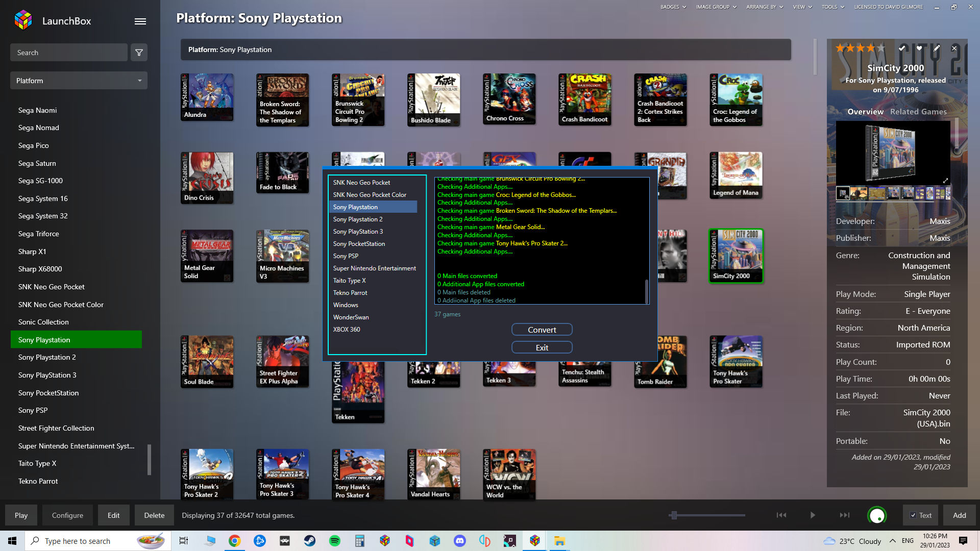Open the LaunchBox hamburger menu
980x551 pixels.
[140, 21]
